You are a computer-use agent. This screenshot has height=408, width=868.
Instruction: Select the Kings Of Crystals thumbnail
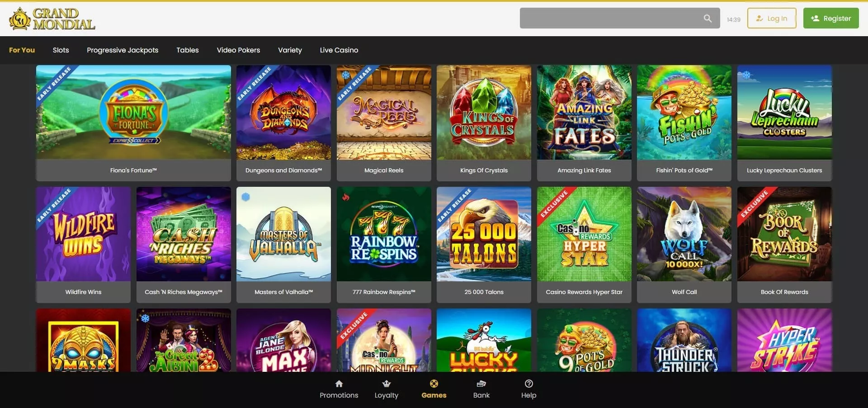pos(484,123)
